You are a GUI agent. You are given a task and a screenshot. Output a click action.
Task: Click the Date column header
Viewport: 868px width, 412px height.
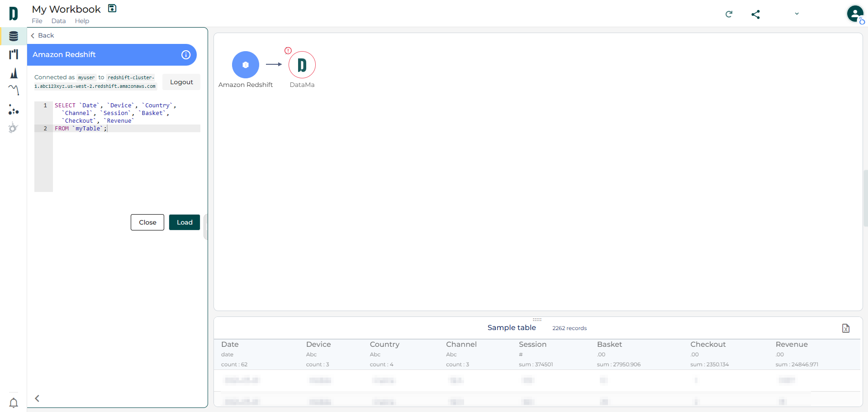(x=230, y=345)
